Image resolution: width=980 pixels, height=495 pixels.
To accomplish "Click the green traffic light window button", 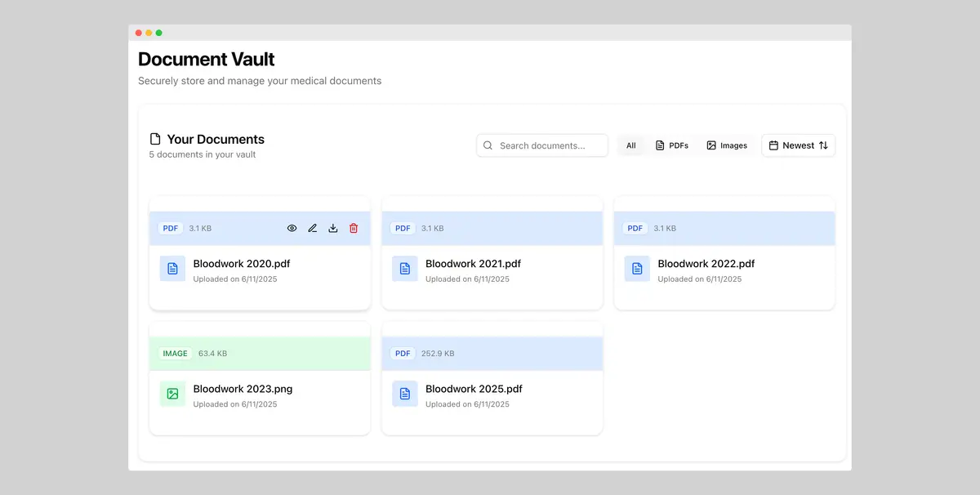I will pyautogui.click(x=158, y=33).
